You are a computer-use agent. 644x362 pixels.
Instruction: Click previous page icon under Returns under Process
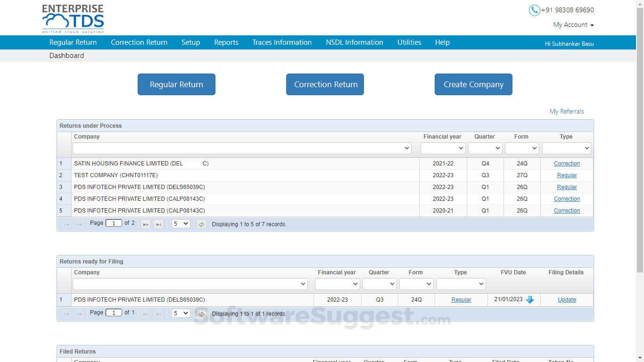[x=79, y=224]
